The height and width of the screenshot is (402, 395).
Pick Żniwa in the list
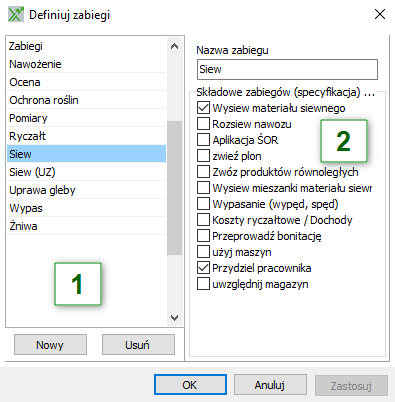[87, 226]
